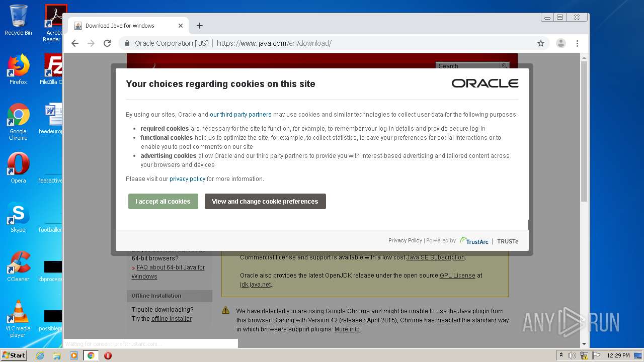This screenshot has width=644, height=362.
Task: Click the More info link
Action: coord(347,329)
